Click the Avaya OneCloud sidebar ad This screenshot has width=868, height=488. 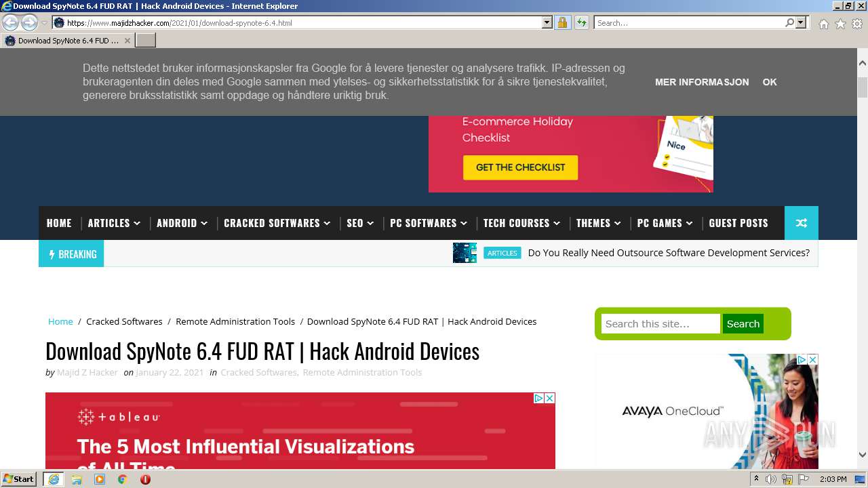pos(707,411)
